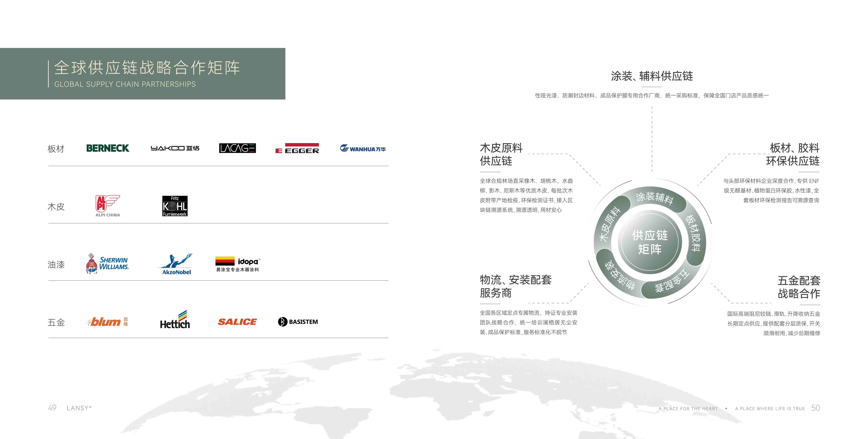This screenshot has width=868, height=439.
Task: Click the paragraph starting 国际高端阻尼铰链
Action: click(774, 324)
